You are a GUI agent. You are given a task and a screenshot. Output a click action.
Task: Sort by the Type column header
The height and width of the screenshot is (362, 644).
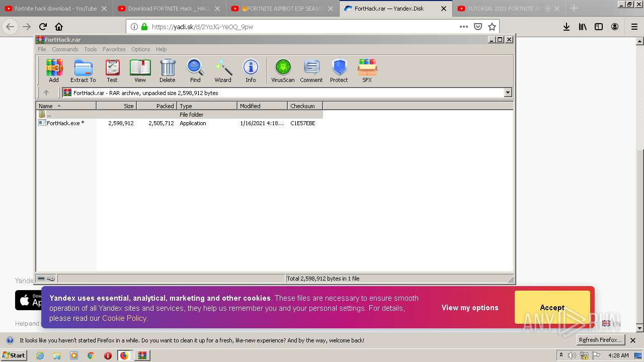207,106
